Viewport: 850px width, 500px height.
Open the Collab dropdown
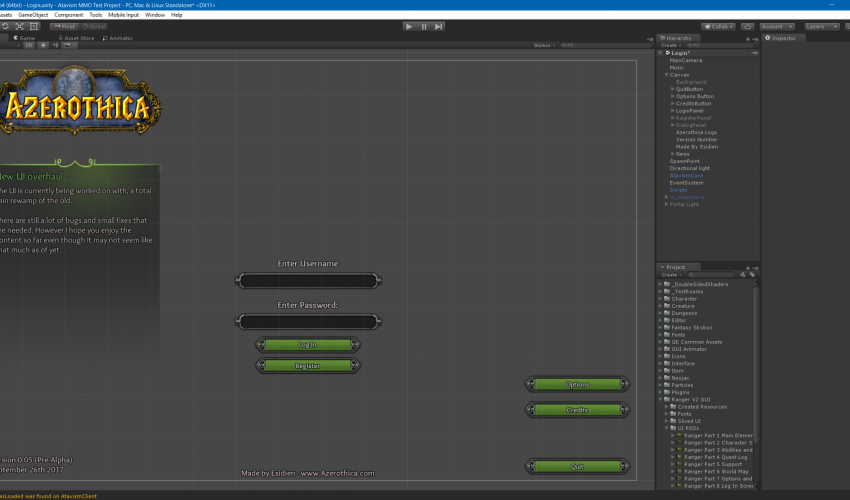(x=719, y=27)
